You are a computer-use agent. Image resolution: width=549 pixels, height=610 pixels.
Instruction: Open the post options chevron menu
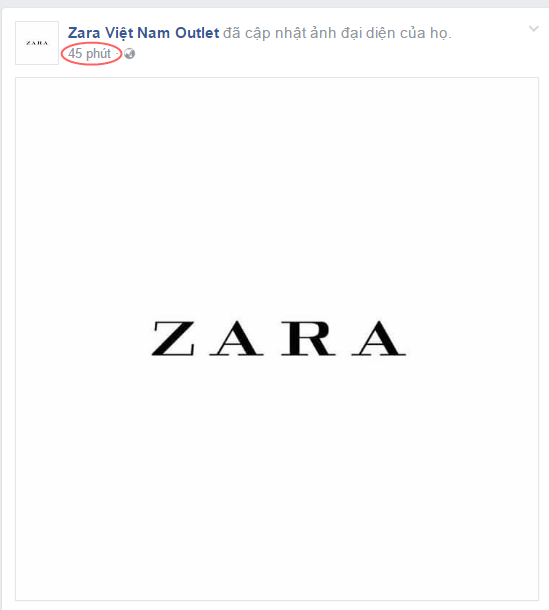[x=534, y=28]
